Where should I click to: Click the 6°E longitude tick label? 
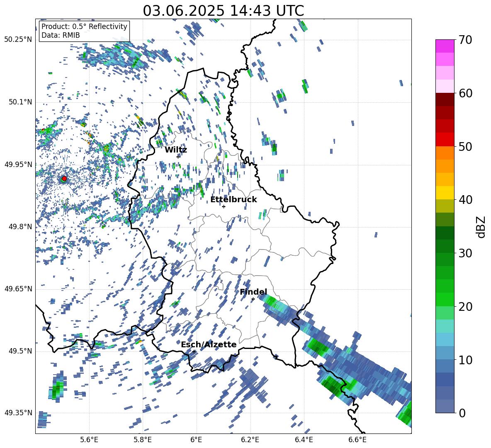[196, 440]
